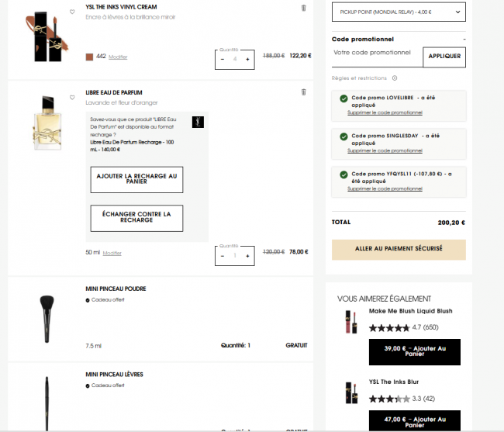
Task: Click Aller au paiement sécurisé button
Action: (399, 249)
